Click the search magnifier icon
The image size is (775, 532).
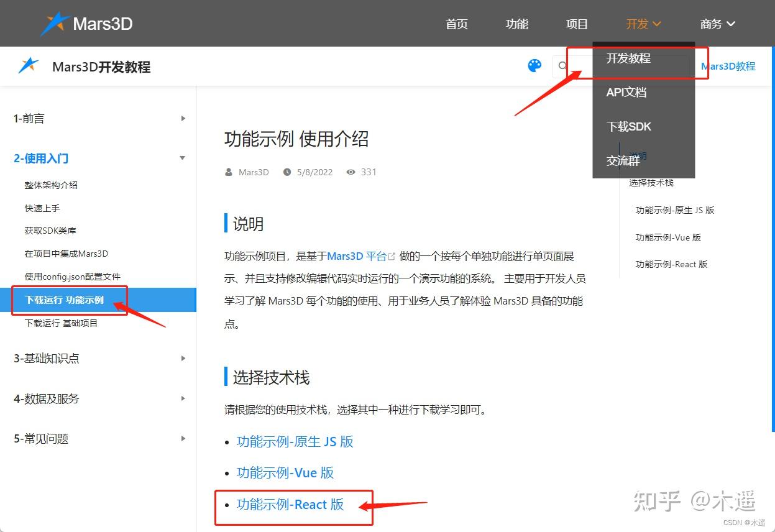click(562, 66)
